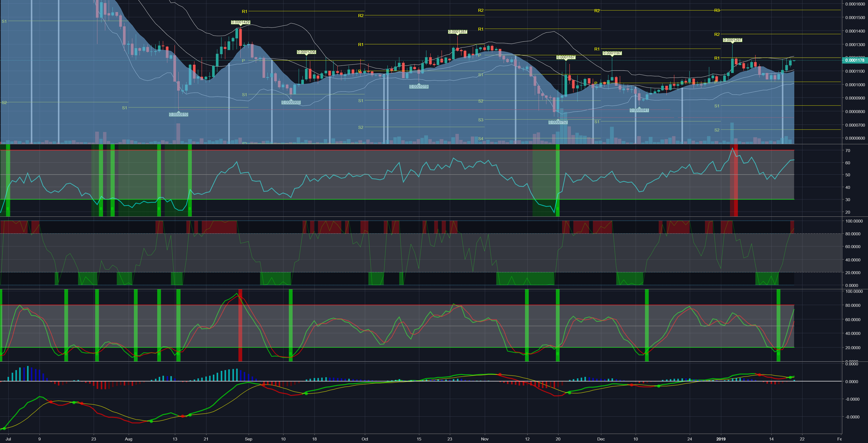Click the R3 pivot level label
This screenshot has height=443, width=868.
[x=717, y=11]
